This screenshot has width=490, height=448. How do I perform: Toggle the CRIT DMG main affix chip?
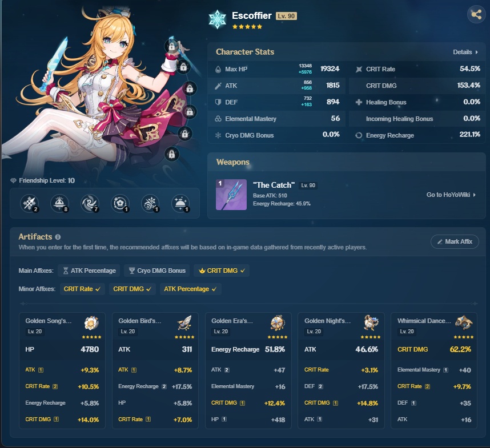point(222,271)
